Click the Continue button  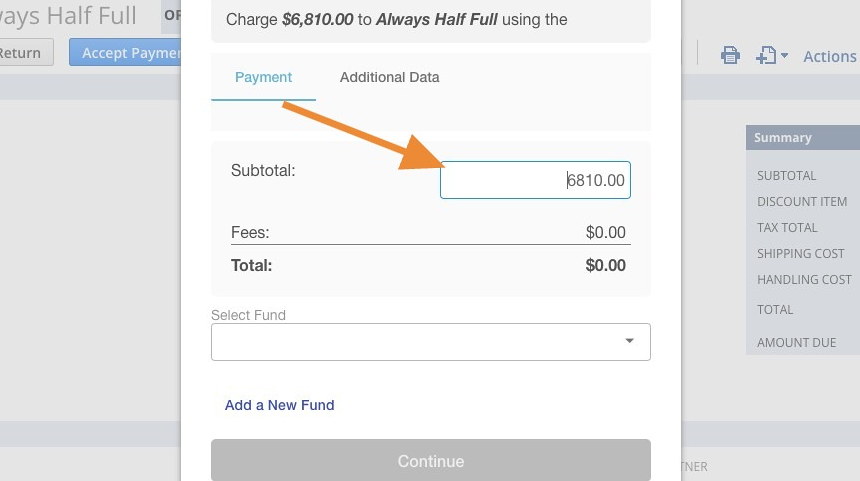pos(431,461)
